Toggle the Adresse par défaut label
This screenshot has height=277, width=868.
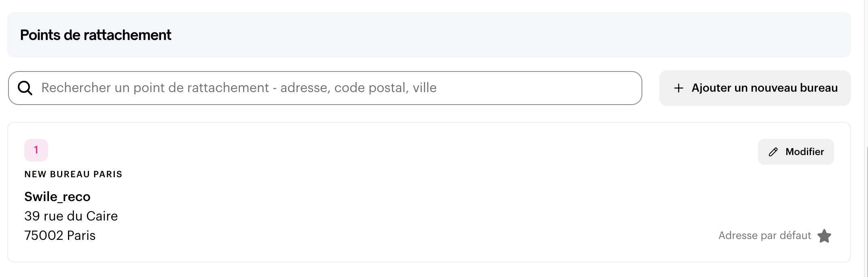click(765, 236)
